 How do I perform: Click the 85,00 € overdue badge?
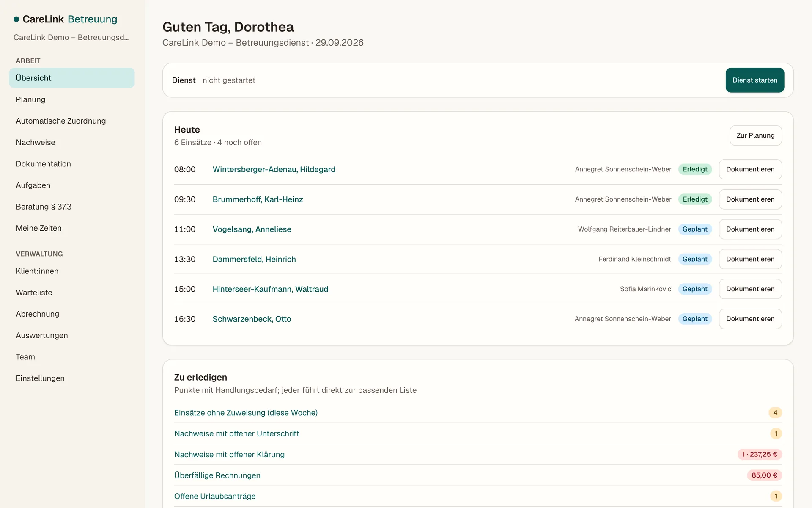(765, 475)
